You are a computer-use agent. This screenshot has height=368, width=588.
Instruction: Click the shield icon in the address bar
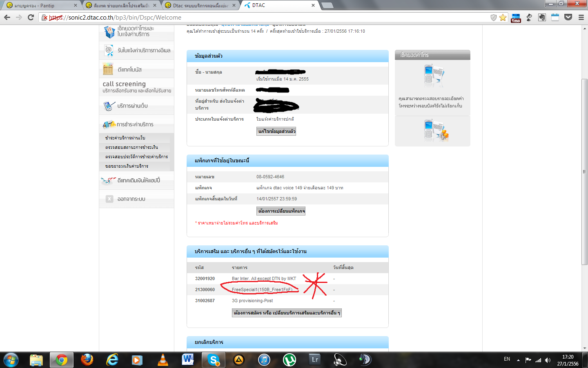pos(493,17)
